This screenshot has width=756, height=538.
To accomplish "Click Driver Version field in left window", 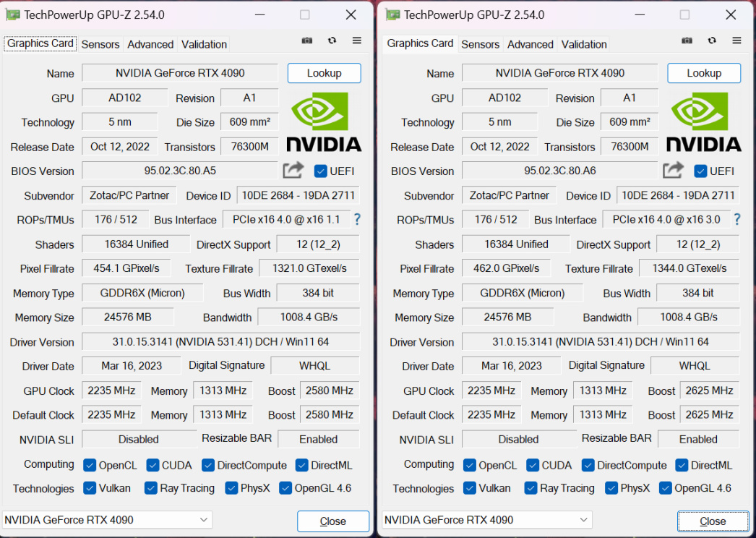I will pos(220,341).
